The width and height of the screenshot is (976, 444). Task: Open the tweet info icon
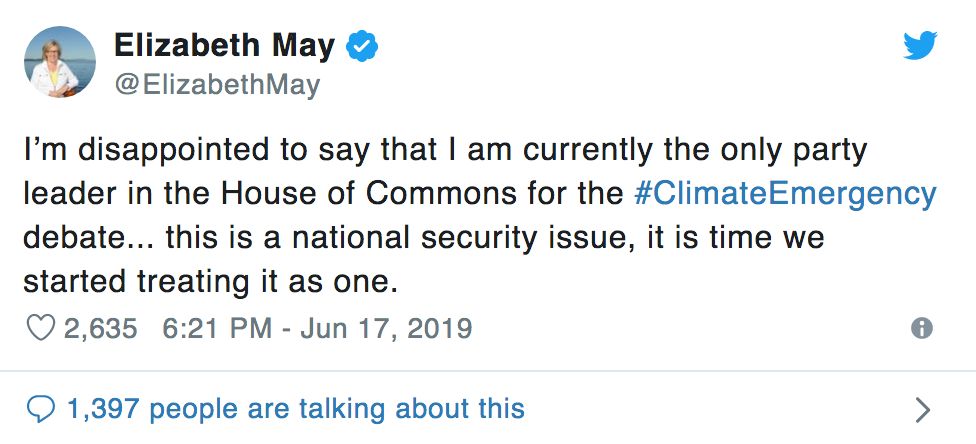pyautogui.click(x=922, y=328)
